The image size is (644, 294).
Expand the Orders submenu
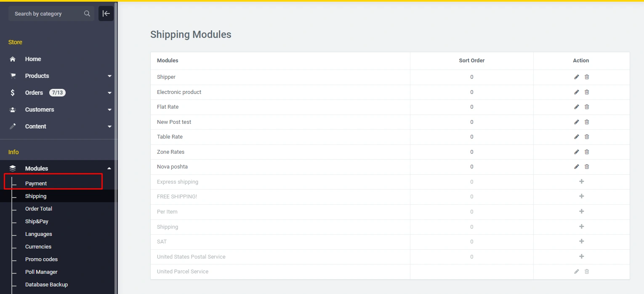pos(109,93)
